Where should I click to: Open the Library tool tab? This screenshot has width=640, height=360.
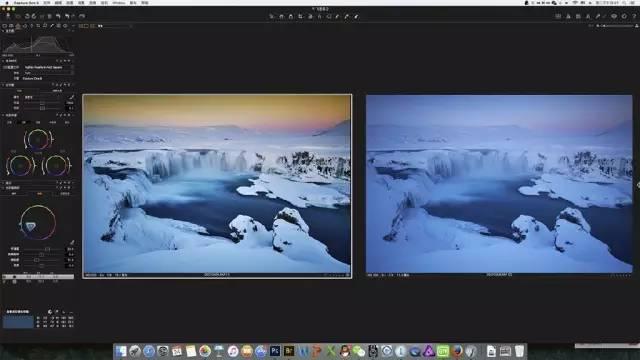(4, 26)
